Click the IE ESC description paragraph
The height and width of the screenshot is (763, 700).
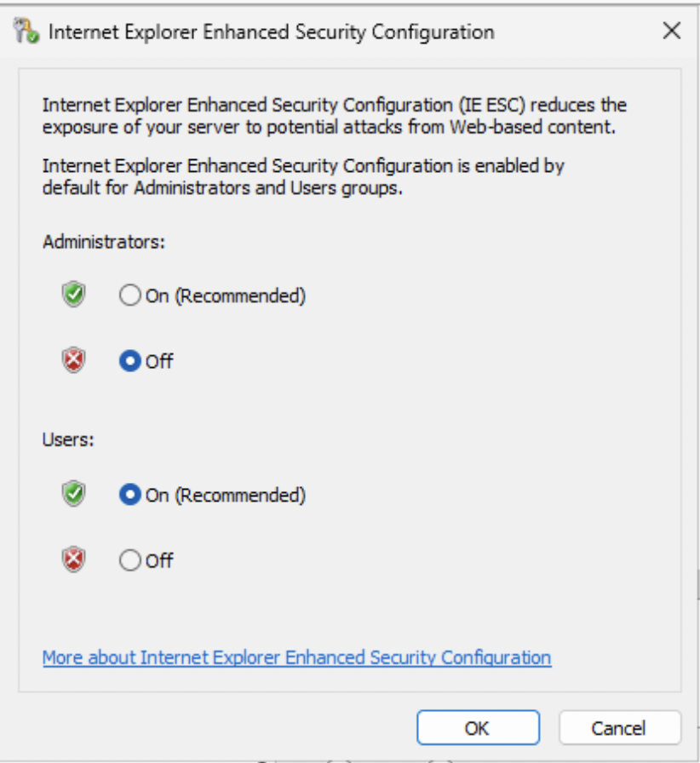point(334,117)
